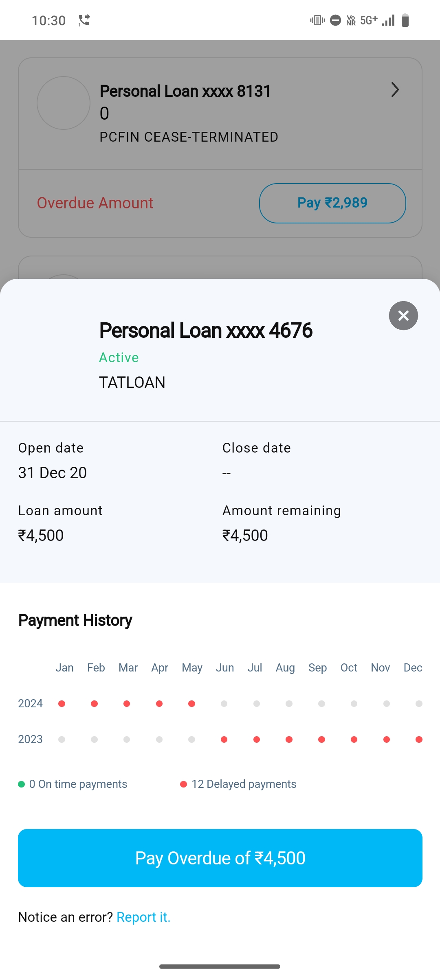Tap the red Delayed payments legend dot
Image resolution: width=440 pixels, height=980 pixels.
(183, 784)
